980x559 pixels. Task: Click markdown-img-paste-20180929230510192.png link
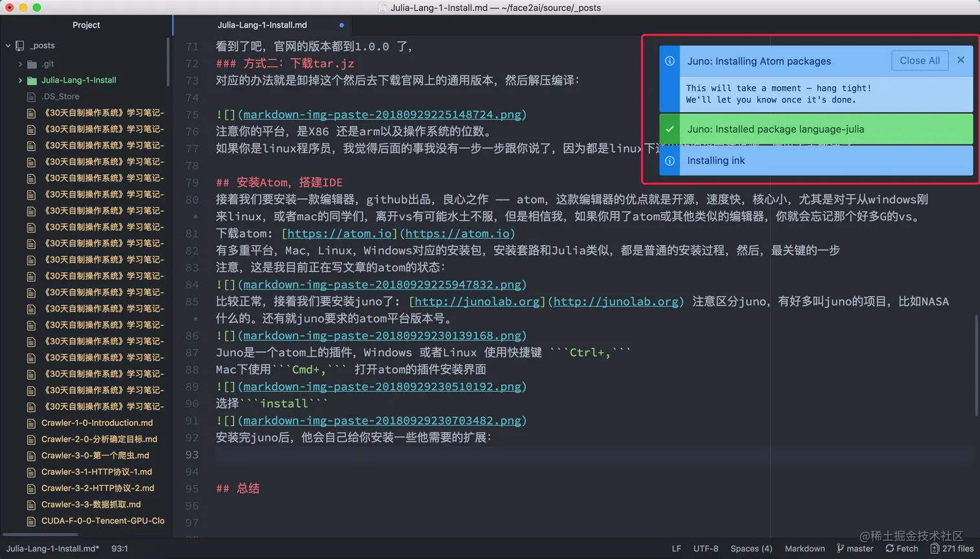(382, 387)
